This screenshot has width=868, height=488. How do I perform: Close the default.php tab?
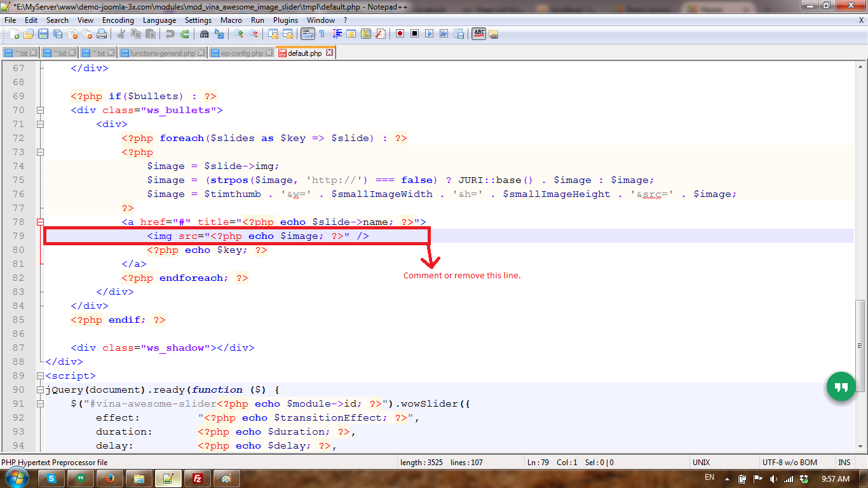coord(329,53)
